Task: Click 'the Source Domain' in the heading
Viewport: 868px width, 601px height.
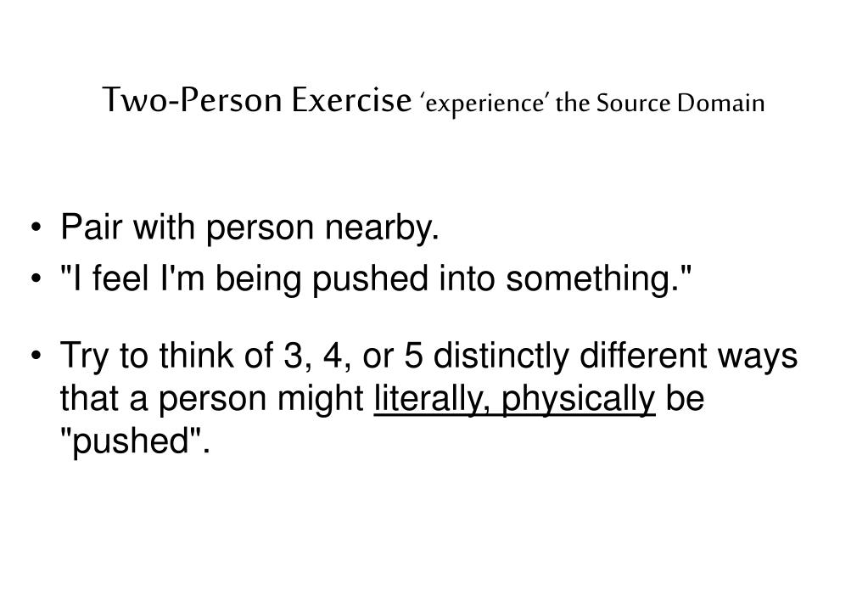Action: [660, 103]
